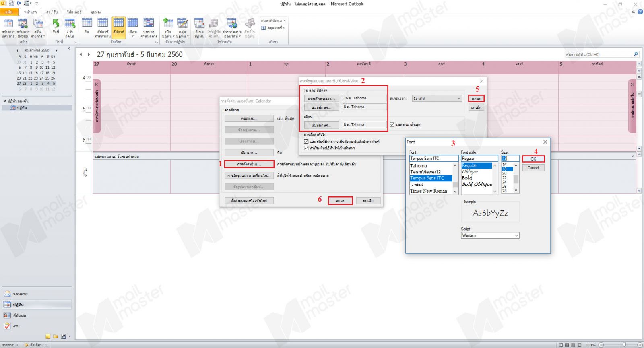Select the highlighted Week (สัปดาห์) view icon
The image size is (644, 348).
[119, 27]
